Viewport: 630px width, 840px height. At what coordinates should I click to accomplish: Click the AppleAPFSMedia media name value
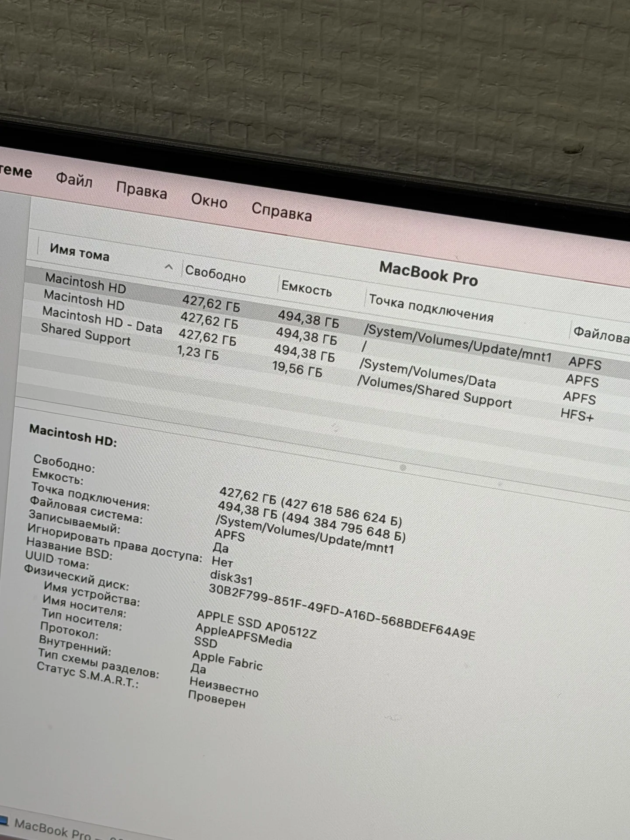click(243, 635)
